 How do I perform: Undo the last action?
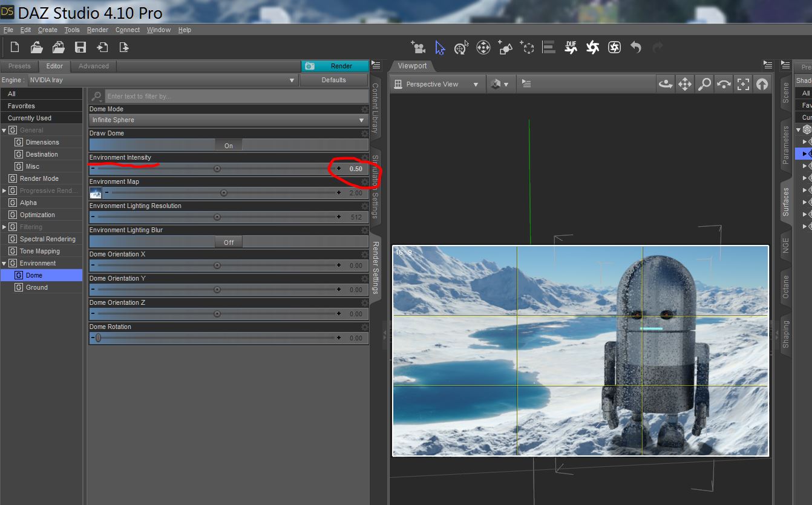(635, 47)
